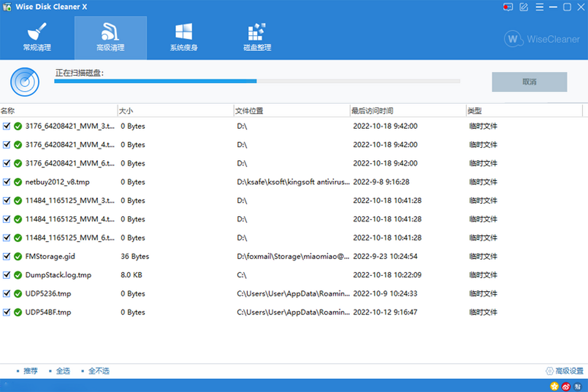588x392 pixels.
Task: Click green status icon beside FMStorage.gid
Action: tap(18, 256)
